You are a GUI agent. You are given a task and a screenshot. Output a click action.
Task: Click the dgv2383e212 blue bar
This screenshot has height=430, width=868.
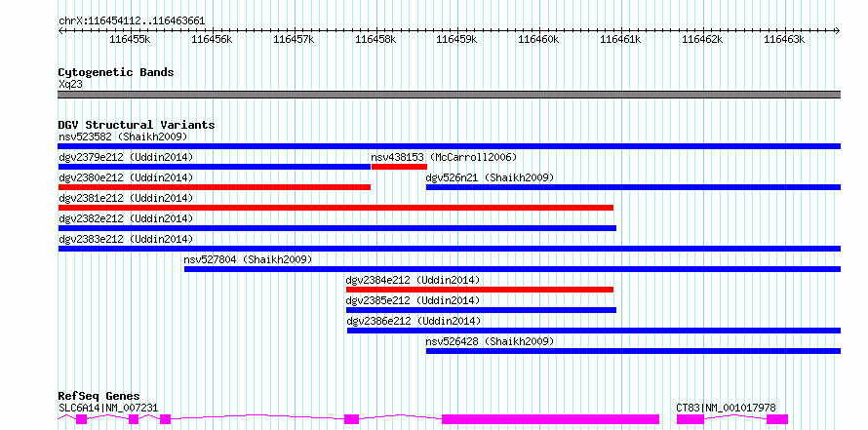tap(449, 249)
